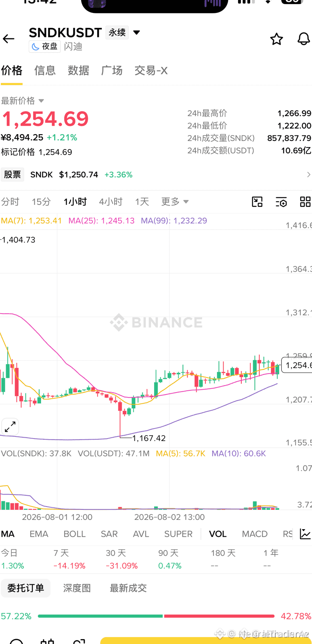Add SNDKUSDT to favorites with star icon

pyautogui.click(x=276, y=39)
